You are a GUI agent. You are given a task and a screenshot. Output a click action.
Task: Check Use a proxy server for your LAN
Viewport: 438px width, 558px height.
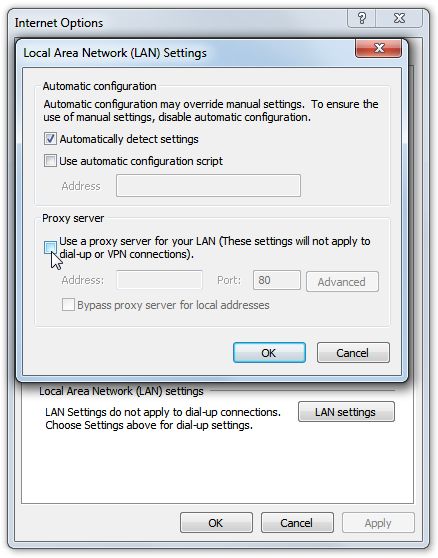(50, 247)
